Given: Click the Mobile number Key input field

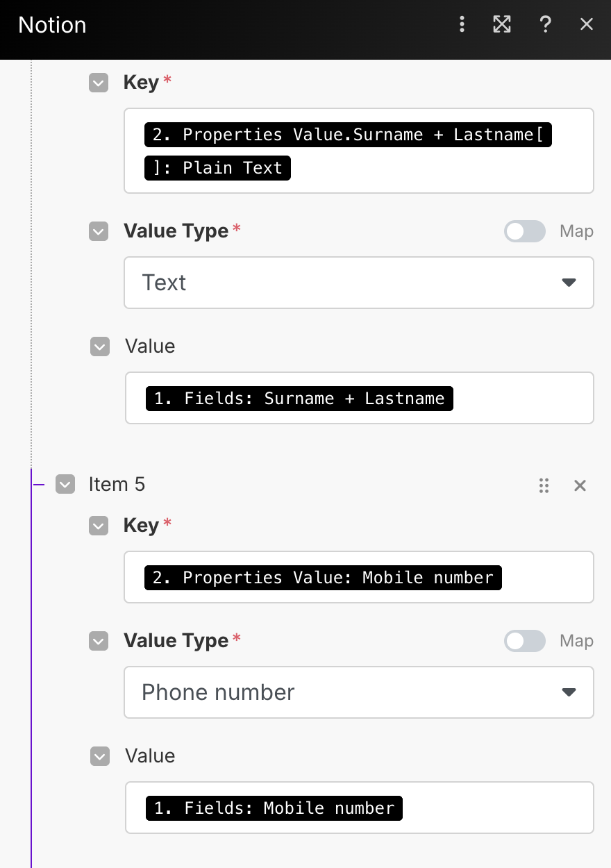Looking at the screenshot, I should (359, 577).
